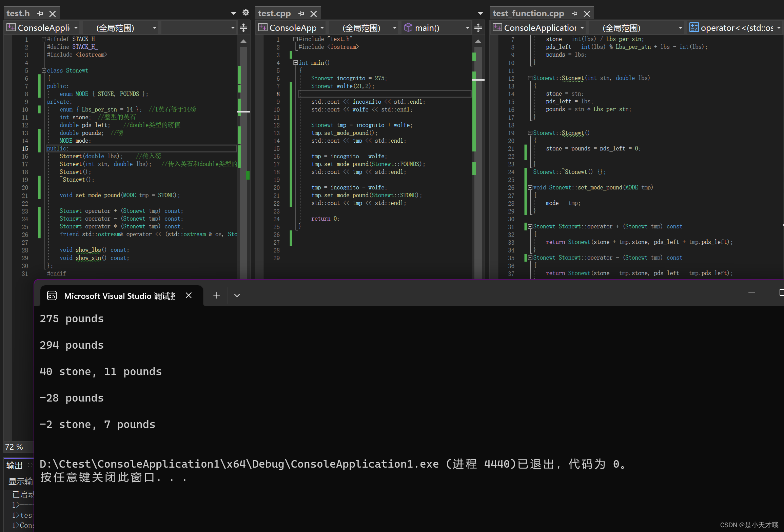Click the split editor icon in the test.cpp pane
Viewport: 784px width, 532px height.
(x=478, y=27)
